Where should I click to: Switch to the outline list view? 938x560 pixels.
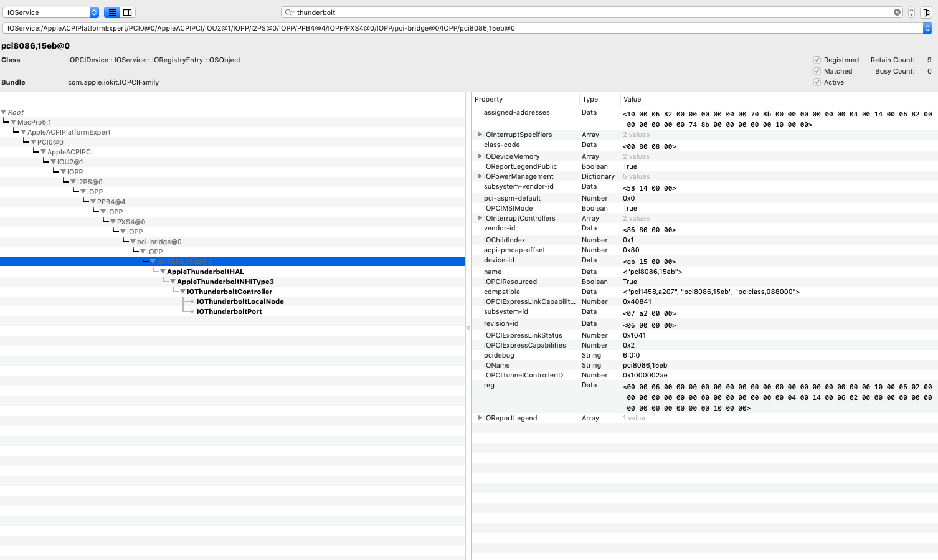(x=112, y=12)
